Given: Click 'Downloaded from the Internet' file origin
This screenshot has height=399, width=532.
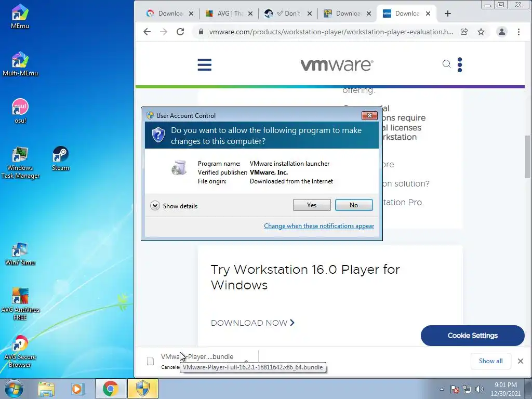Looking at the screenshot, I should [291, 181].
